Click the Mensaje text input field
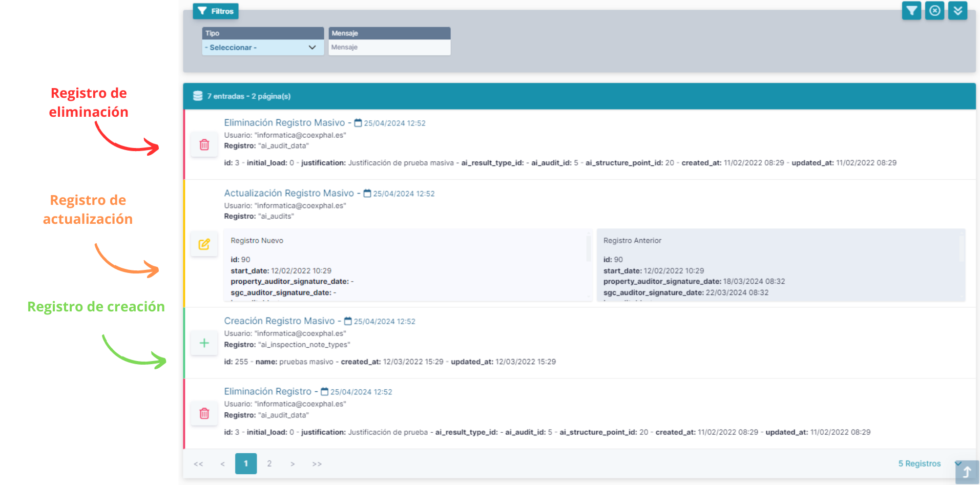 pyautogui.click(x=389, y=48)
